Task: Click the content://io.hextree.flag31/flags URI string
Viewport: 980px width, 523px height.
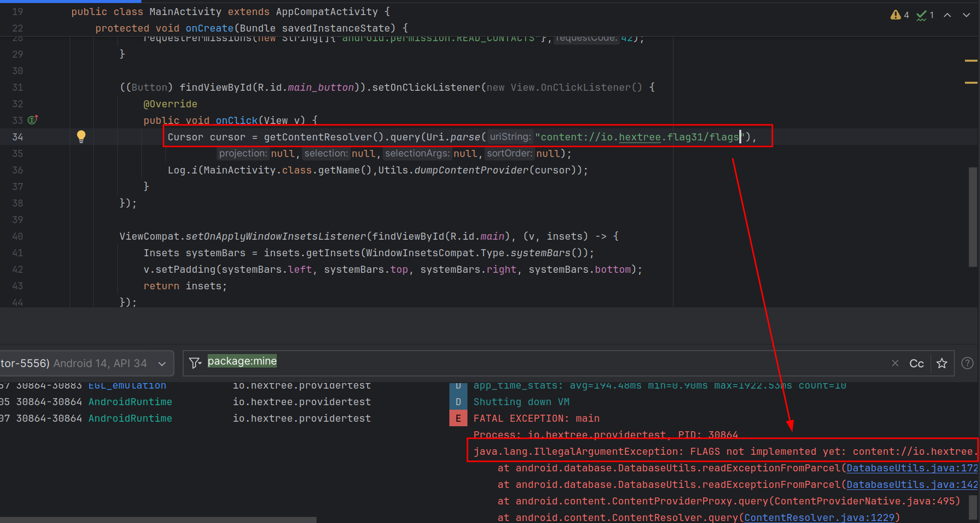Action: [x=639, y=137]
